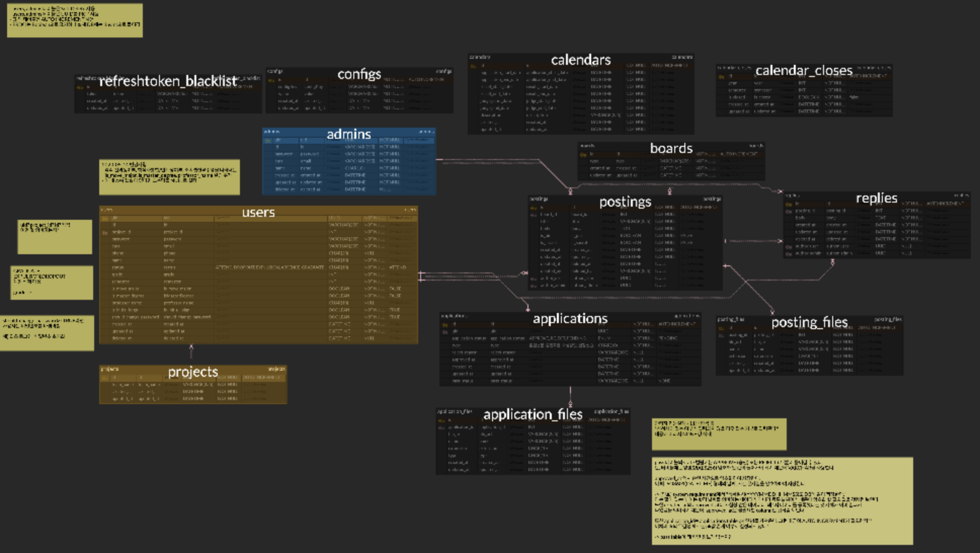The image size is (980, 553).
Task: Click the primary key icon in replies table
Action: (788, 204)
